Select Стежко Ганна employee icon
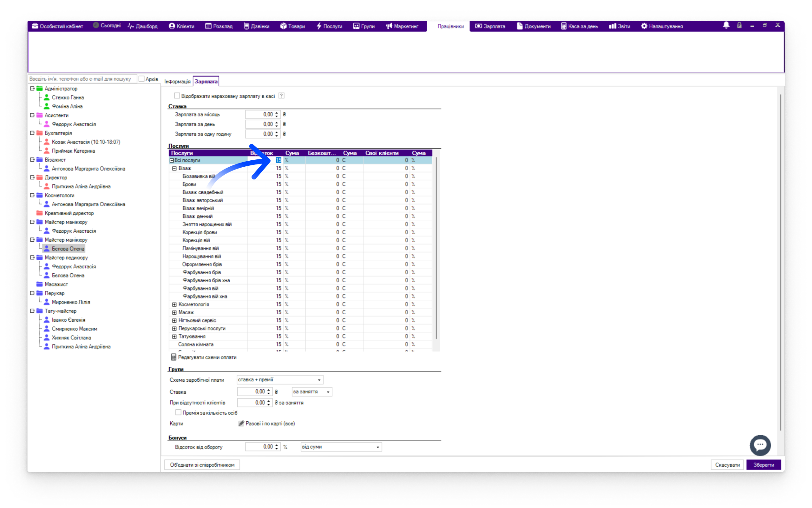This screenshot has width=812, height=508. point(47,97)
